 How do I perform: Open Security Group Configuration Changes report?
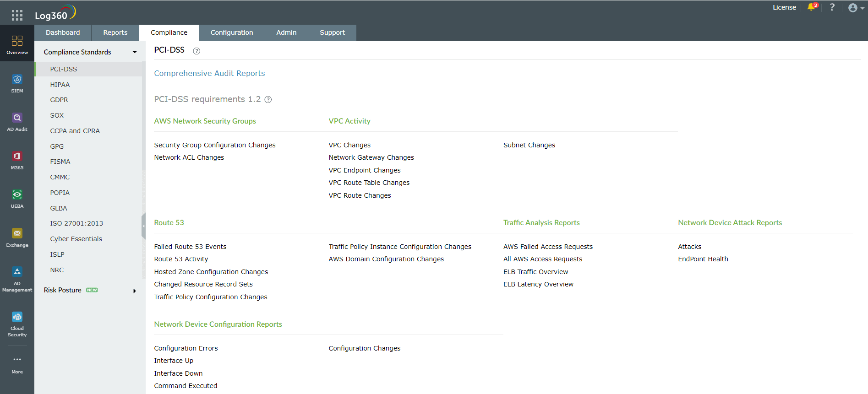pyautogui.click(x=214, y=145)
